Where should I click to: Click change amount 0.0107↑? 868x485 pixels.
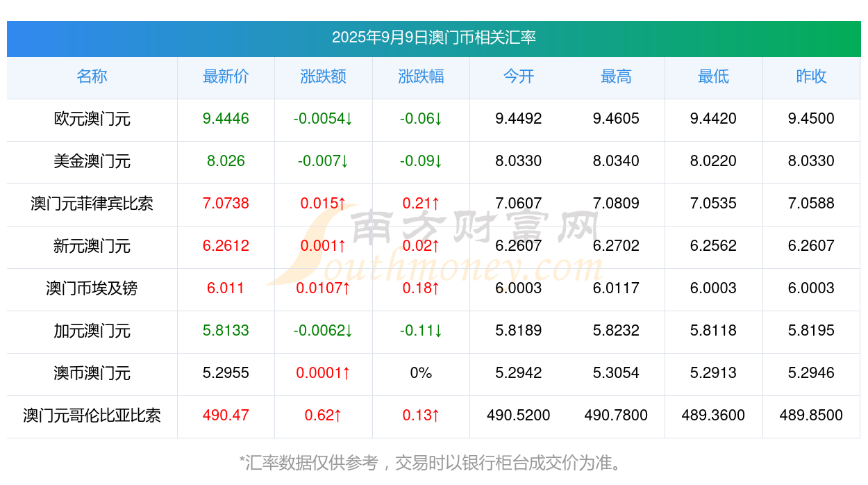point(323,288)
